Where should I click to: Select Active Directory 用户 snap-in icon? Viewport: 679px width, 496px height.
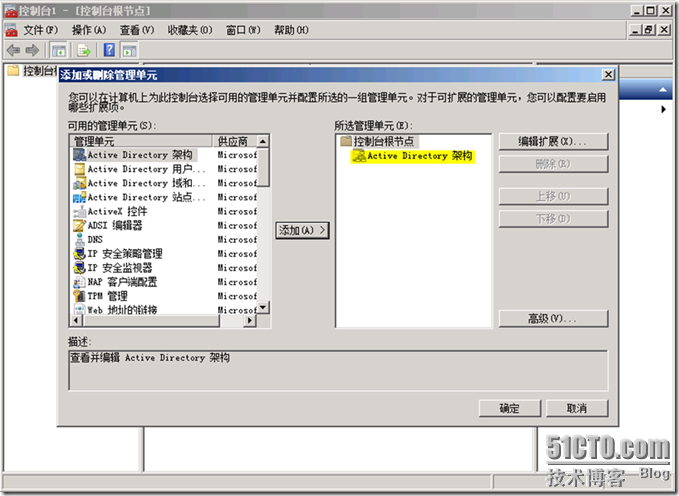[80, 169]
